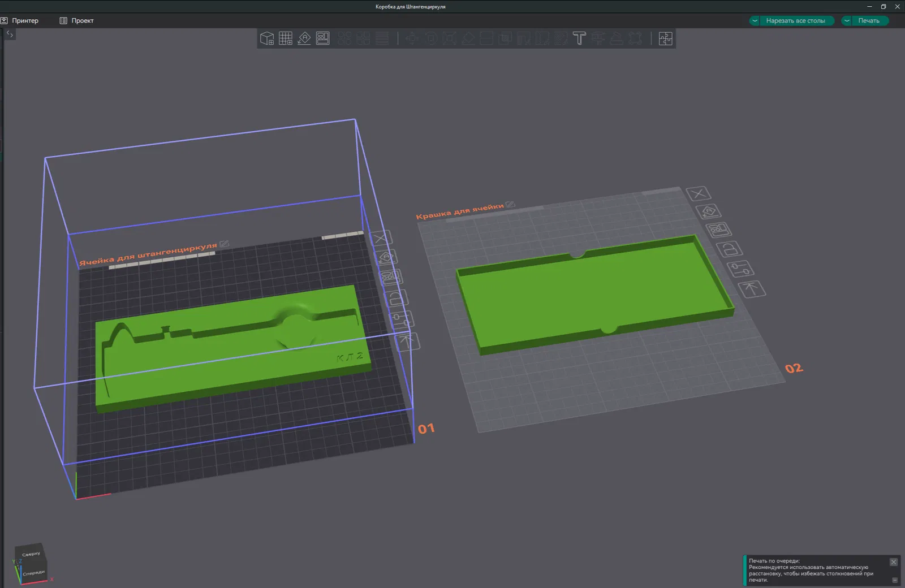Remove plate 02 using its X icon
Viewport: 905px width, 588px height.
pyautogui.click(x=699, y=194)
